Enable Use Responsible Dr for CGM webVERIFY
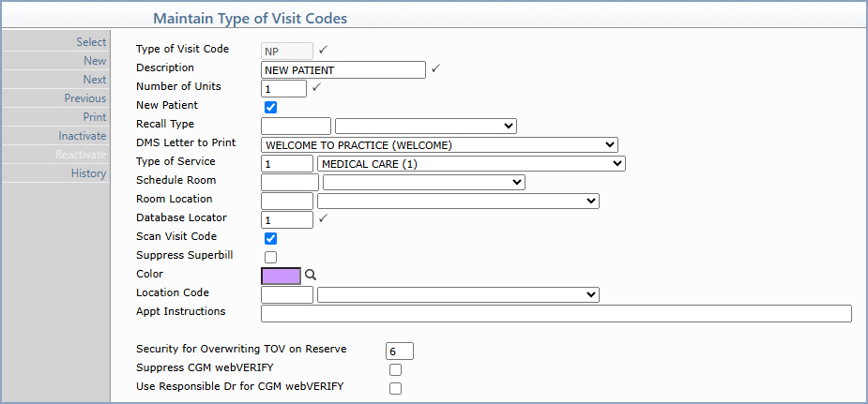This screenshot has width=868, height=404. click(395, 388)
